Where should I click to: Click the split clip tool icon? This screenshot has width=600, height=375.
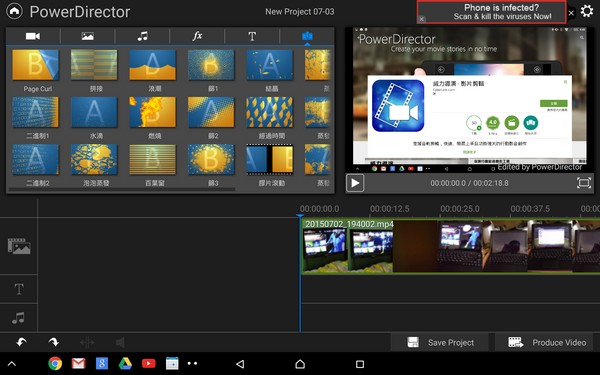coord(87,342)
